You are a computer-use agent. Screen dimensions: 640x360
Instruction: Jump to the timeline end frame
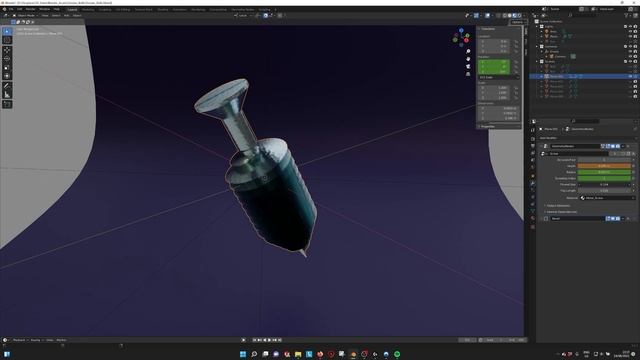click(x=280, y=340)
